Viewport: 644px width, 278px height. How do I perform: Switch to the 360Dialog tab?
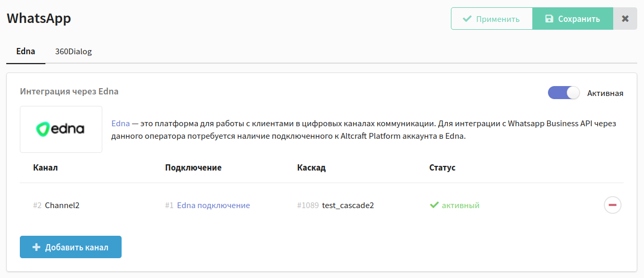point(74,52)
